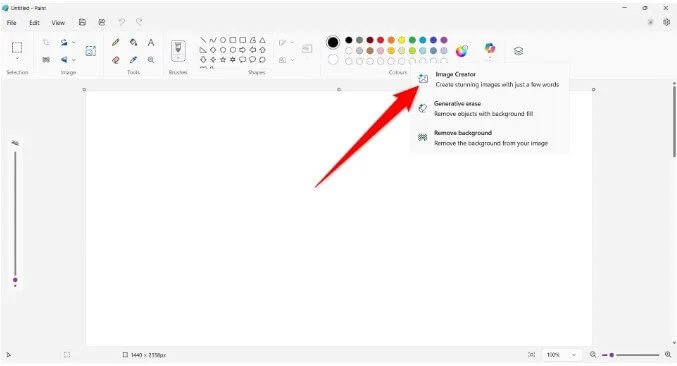This screenshot has width=677, height=366.
Task: Open the Layers panel icon
Action: pos(519,51)
